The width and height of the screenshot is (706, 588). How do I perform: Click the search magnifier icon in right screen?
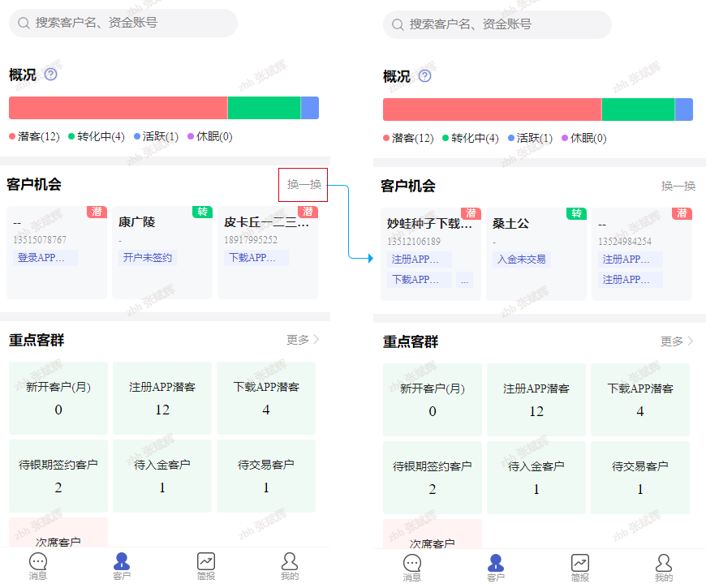click(x=398, y=24)
